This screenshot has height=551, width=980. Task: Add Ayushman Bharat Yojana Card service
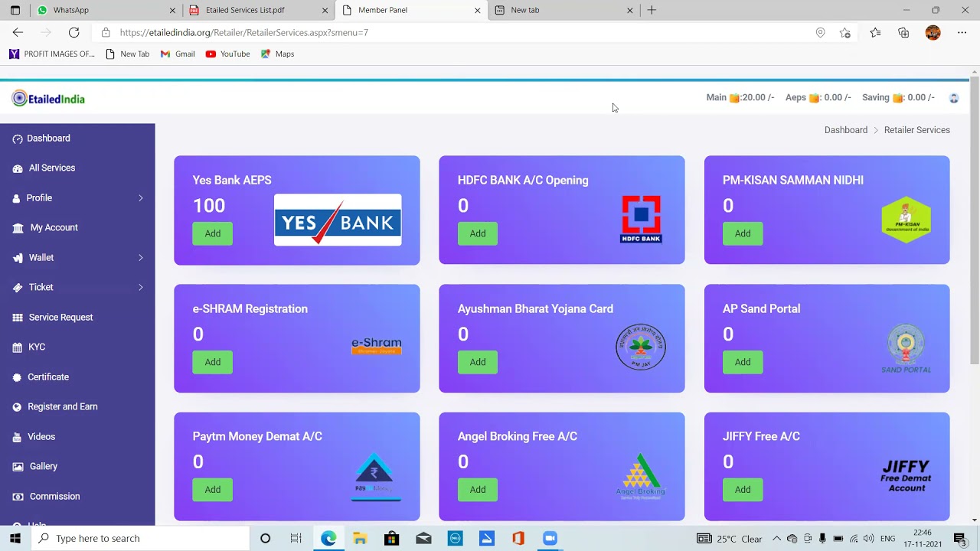[x=478, y=362]
